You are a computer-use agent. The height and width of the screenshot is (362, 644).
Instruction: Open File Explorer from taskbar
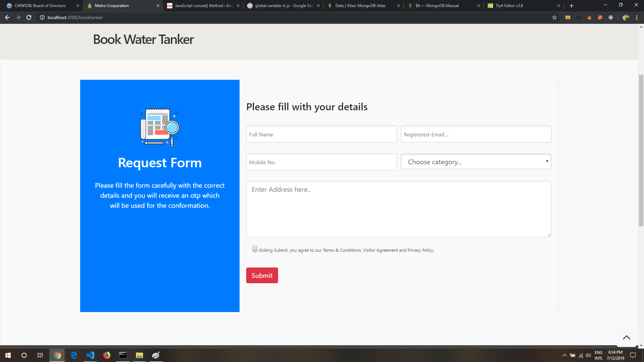(140, 355)
